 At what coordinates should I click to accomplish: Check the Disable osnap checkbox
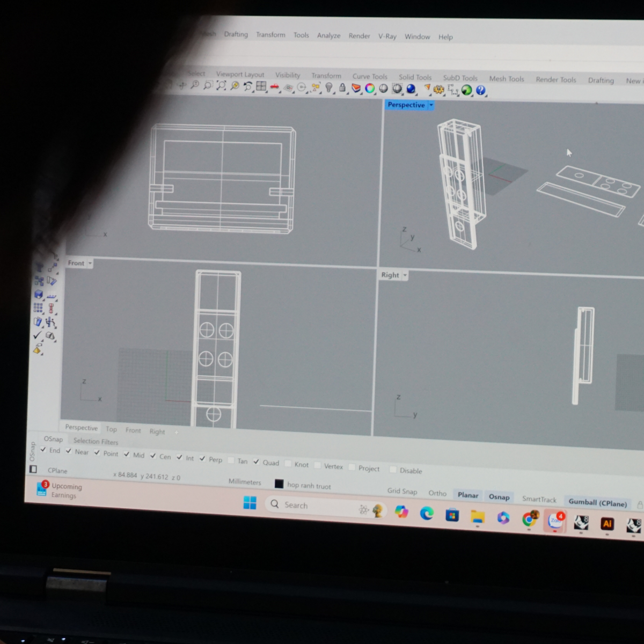(x=393, y=470)
